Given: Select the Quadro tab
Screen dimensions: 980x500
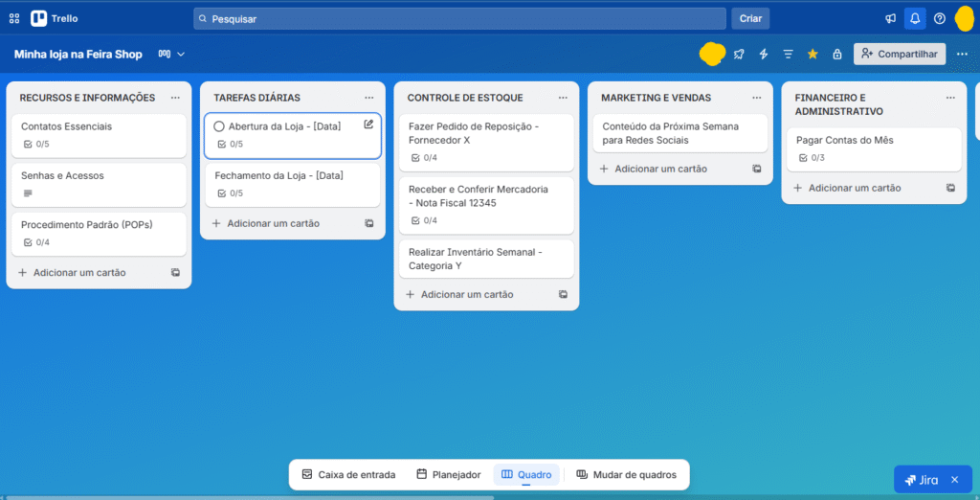Looking at the screenshot, I should (526, 475).
